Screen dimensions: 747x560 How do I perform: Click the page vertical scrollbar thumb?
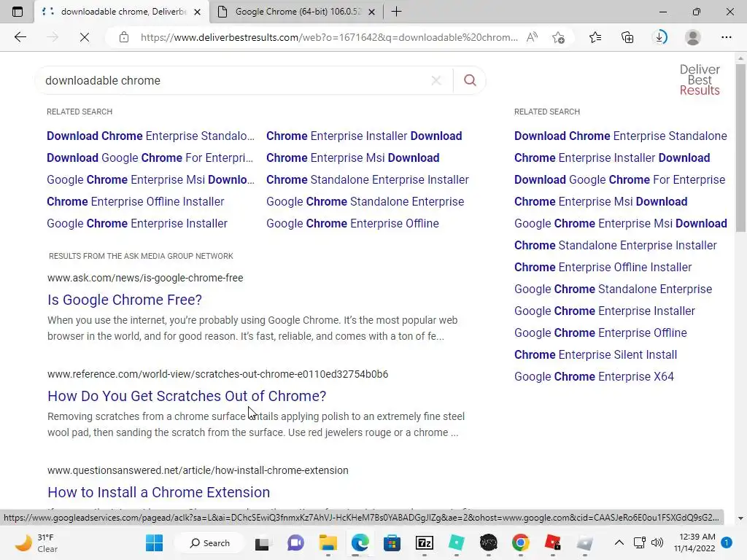point(740,147)
